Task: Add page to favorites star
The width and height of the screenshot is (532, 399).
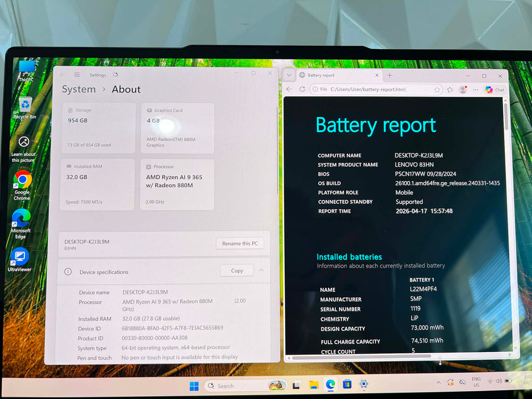Action: pos(437,90)
